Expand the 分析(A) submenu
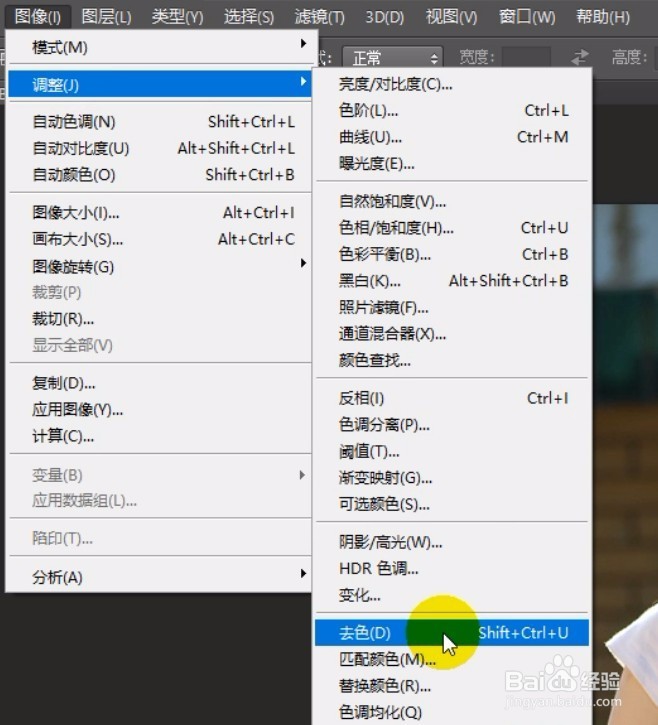 click(x=160, y=577)
